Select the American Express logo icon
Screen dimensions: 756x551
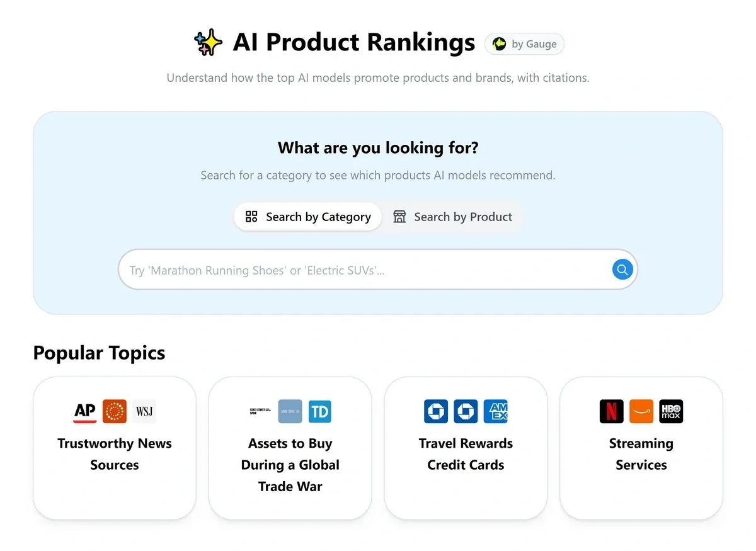tap(496, 411)
